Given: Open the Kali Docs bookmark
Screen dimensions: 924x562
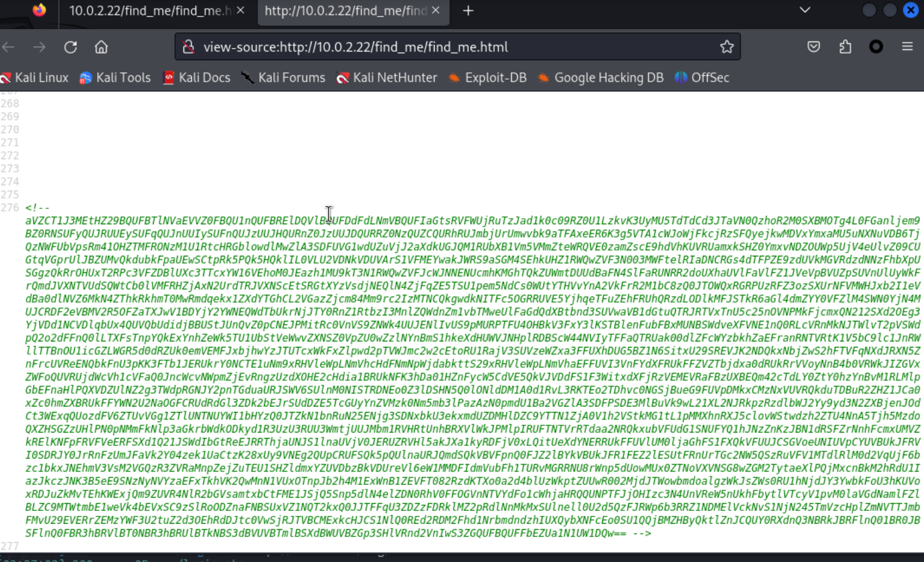Looking at the screenshot, I should (197, 78).
